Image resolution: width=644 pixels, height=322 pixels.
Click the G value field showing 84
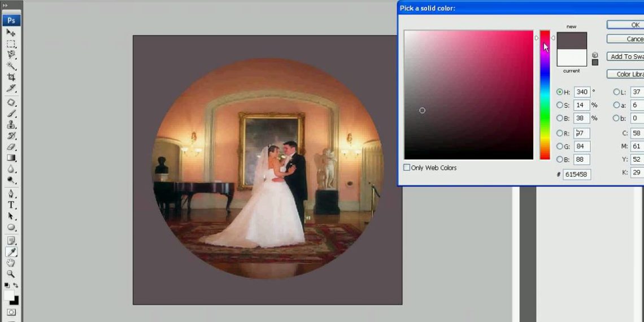coord(582,146)
